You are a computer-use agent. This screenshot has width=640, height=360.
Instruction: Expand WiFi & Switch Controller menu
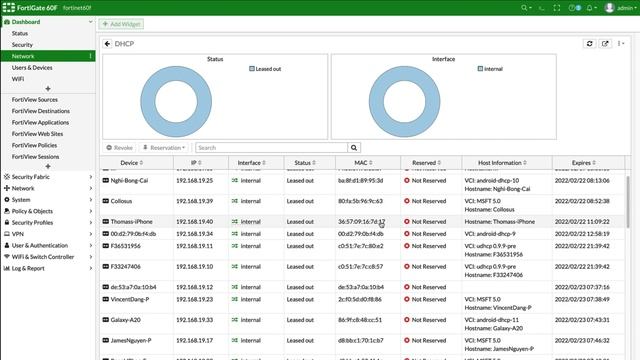[48, 257]
